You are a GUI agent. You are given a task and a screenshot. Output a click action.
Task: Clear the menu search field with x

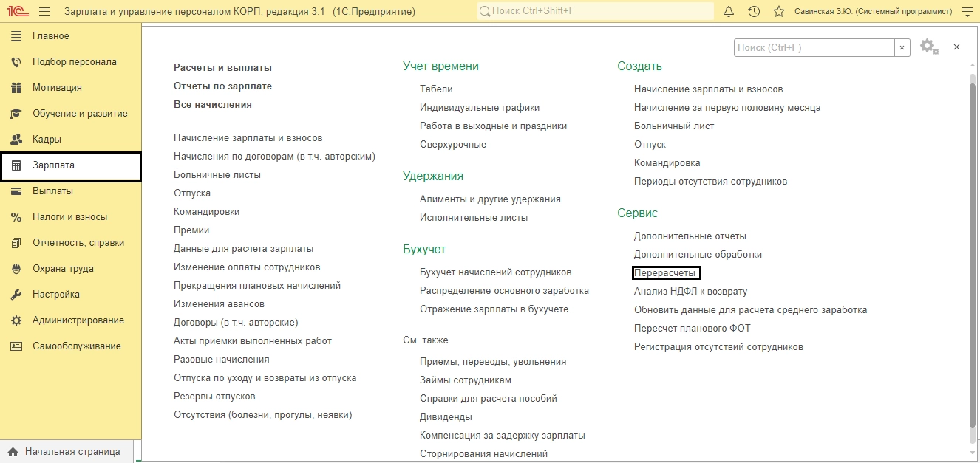(x=902, y=47)
